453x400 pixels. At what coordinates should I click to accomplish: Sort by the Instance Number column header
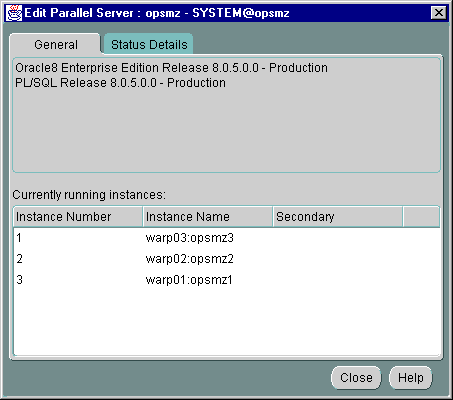[x=78, y=217]
